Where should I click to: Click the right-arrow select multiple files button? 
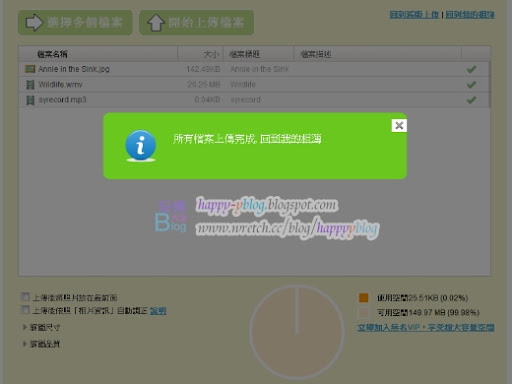(75, 22)
